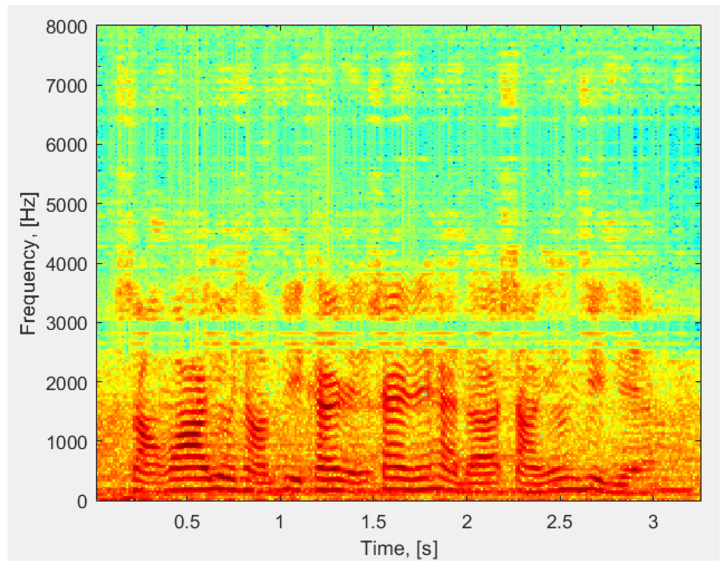The height and width of the screenshot is (571, 728).
Task: Click the "Time, [s]" x-axis label
Action: pyautogui.click(x=399, y=548)
